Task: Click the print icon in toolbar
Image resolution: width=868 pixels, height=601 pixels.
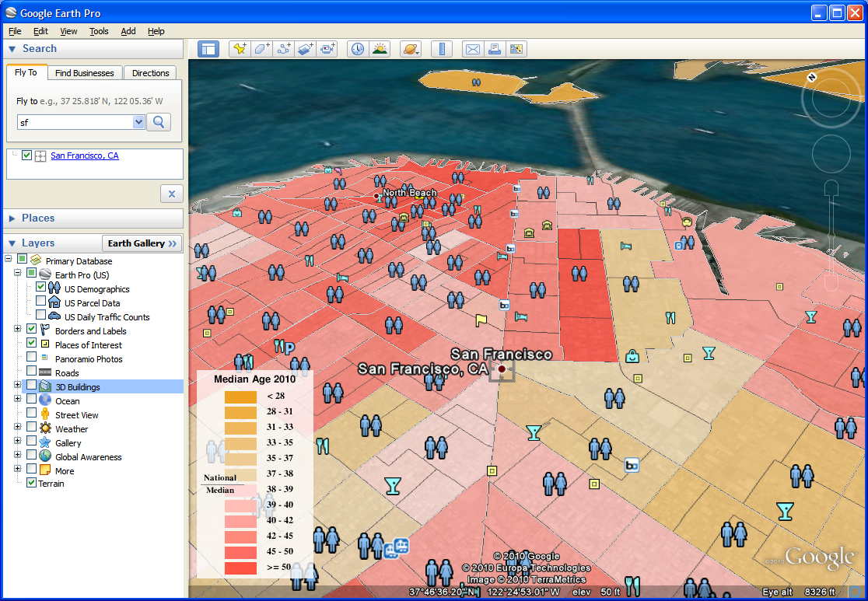Action: pos(495,49)
